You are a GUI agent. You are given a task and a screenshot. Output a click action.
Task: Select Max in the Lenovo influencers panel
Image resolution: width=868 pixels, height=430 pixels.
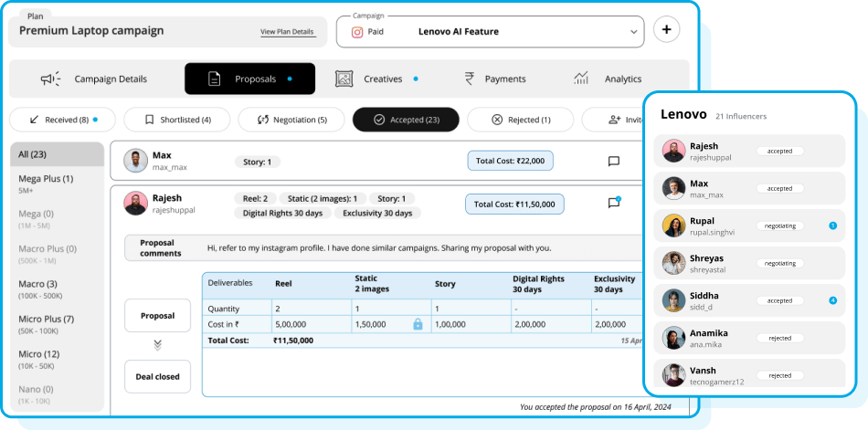[749, 188]
